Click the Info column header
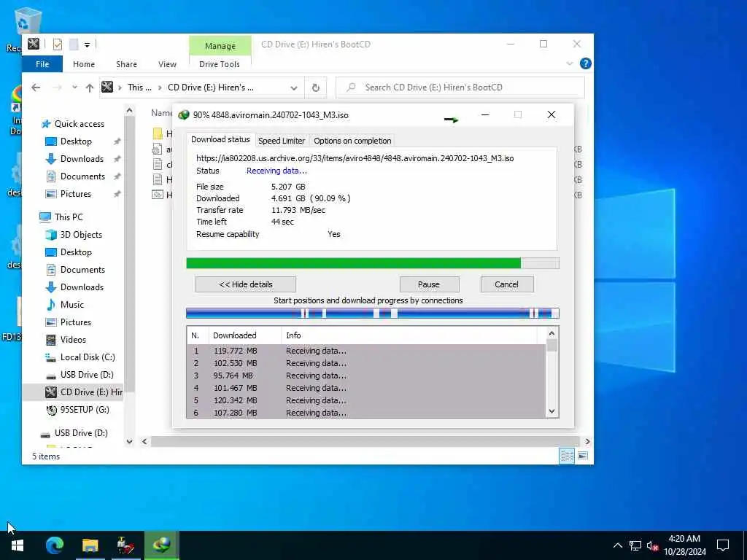747x560 pixels. point(409,335)
